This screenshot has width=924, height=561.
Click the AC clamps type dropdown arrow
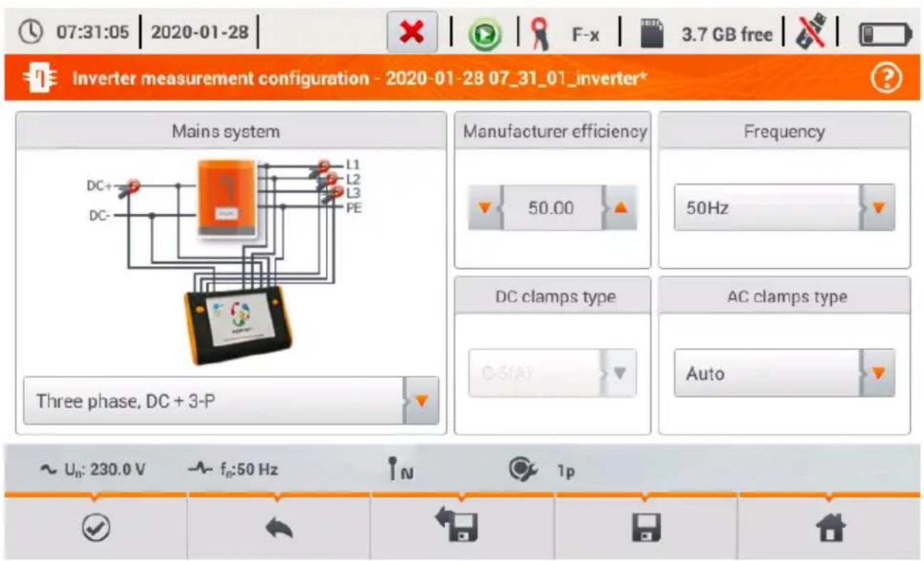878,373
